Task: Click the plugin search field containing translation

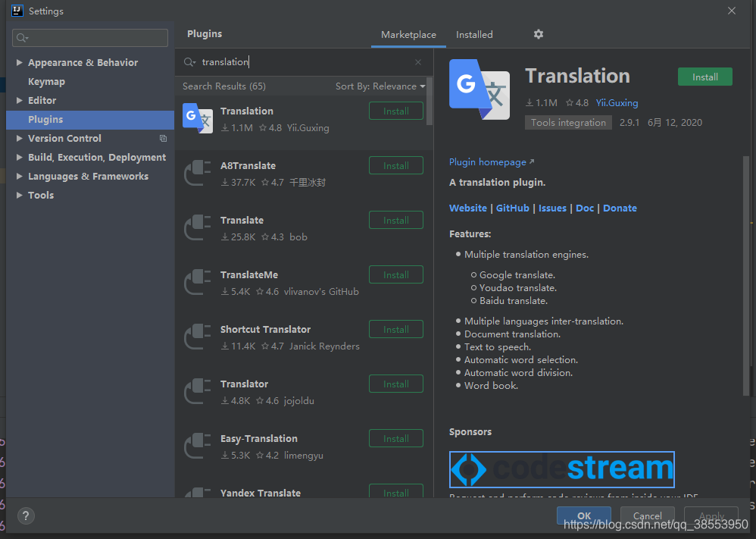Action: [304, 62]
